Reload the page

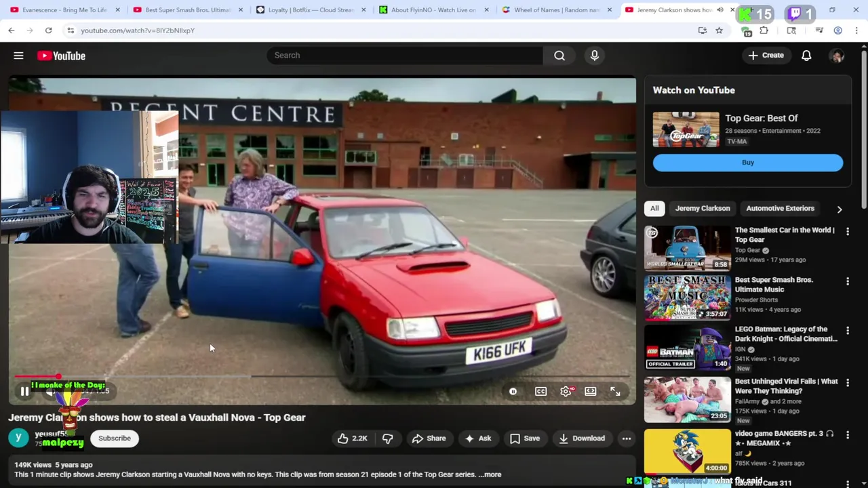[x=48, y=30]
